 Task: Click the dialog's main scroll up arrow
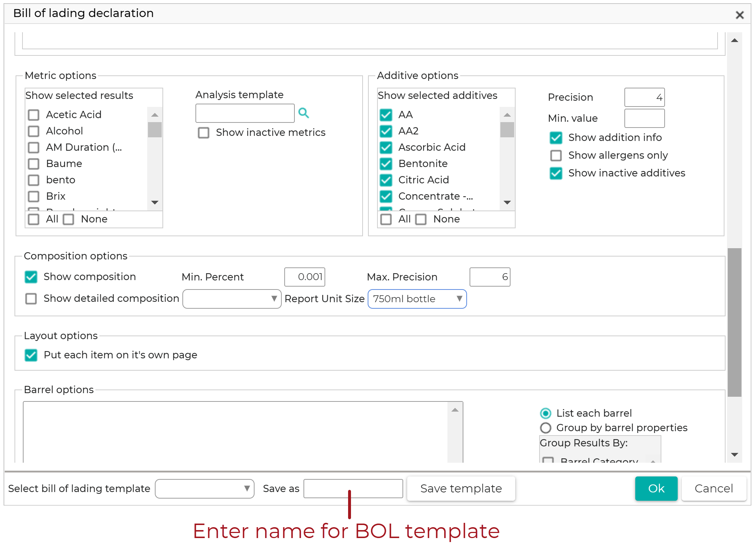735,40
